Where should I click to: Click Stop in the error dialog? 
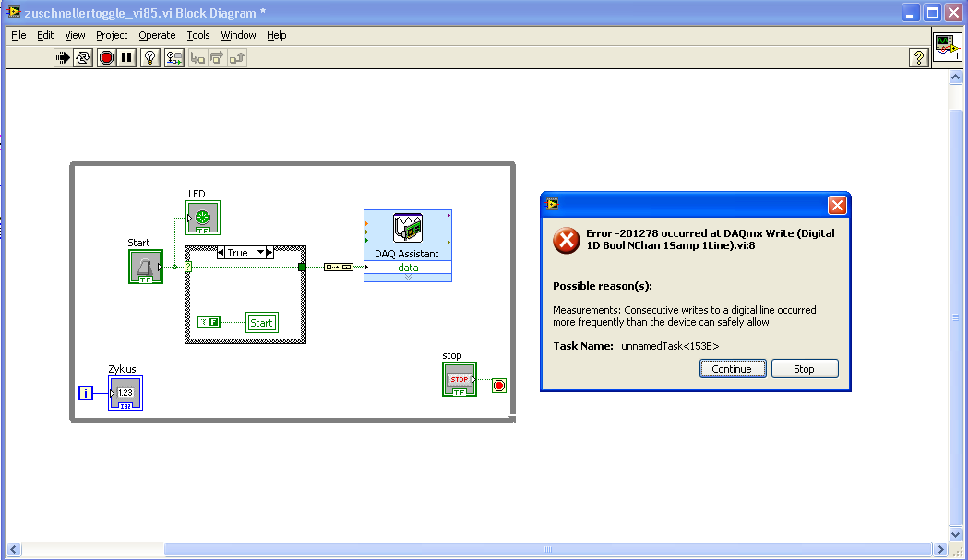click(805, 369)
